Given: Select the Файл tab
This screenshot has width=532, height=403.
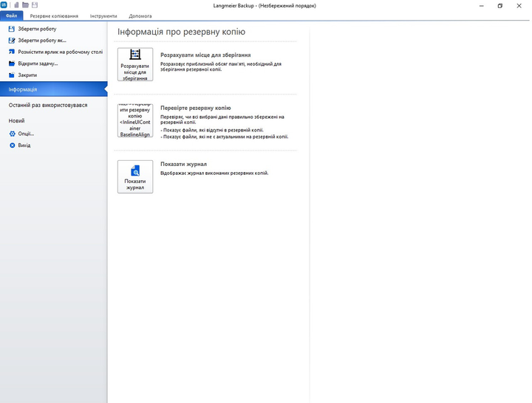Looking at the screenshot, I should pos(12,16).
